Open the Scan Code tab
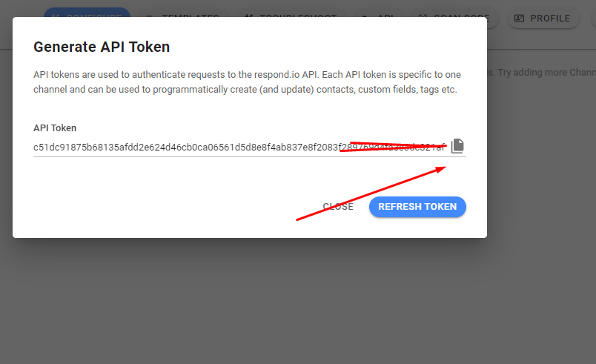The width and height of the screenshot is (596, 364). pyautogui.click(x=454, y=13)
